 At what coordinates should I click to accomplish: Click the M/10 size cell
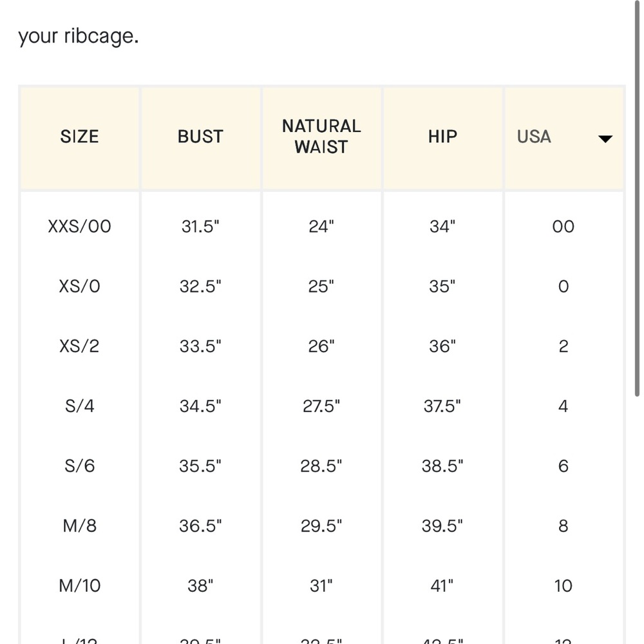point(80,585)
